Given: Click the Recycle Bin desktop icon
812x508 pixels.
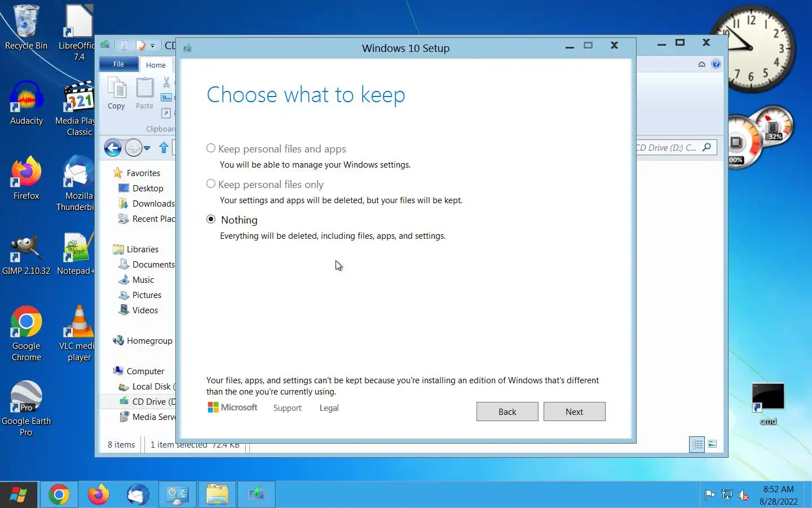Looking at the screenshot, I should point(26,27).
